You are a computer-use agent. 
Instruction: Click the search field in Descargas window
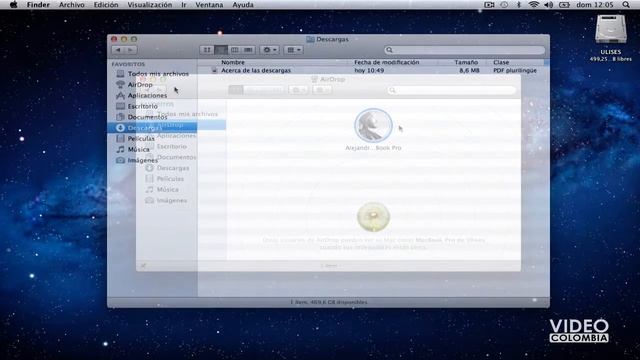click(464, 50)
